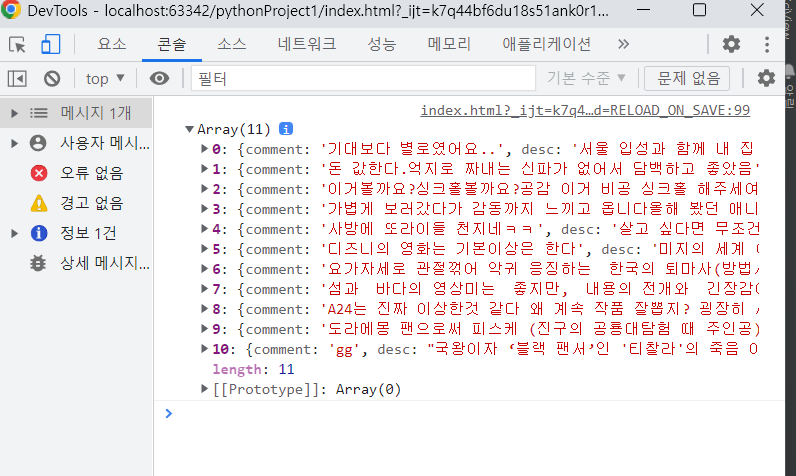Activate the inspect element picker tool

17,45
